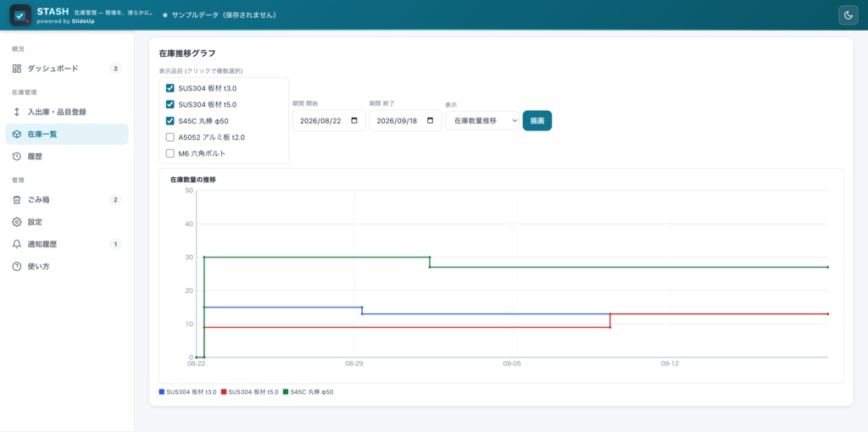Check A5052 アルミ板 t2.0 checkbox
This screenshot has width=868, height=432.
(x=170, y=137)
